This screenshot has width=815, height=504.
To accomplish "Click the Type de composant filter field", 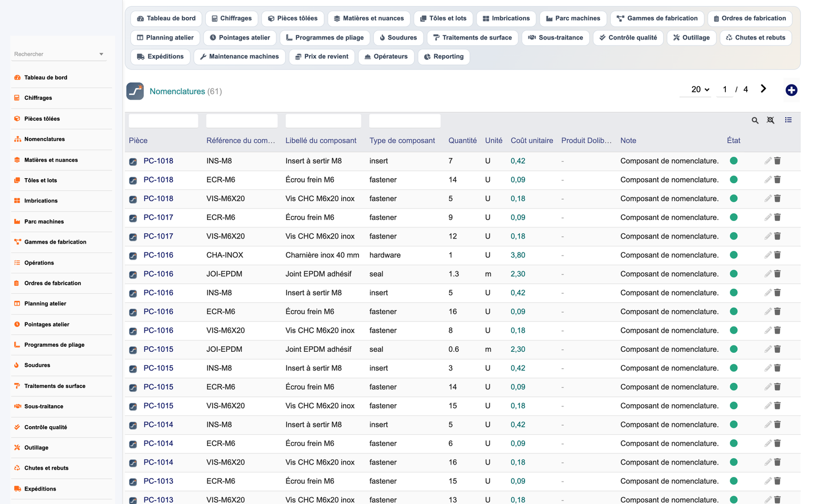I will point(405,121).
